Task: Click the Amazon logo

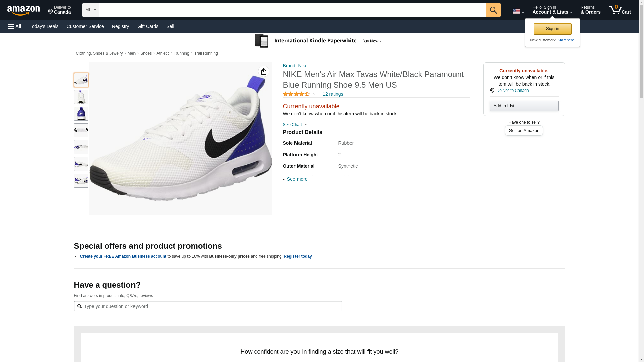Action: 23,10
